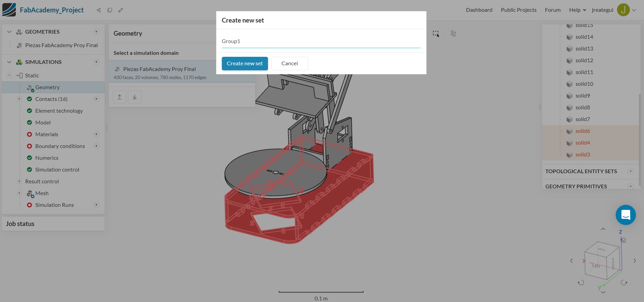Click the Job status panel header

point(53,224)
